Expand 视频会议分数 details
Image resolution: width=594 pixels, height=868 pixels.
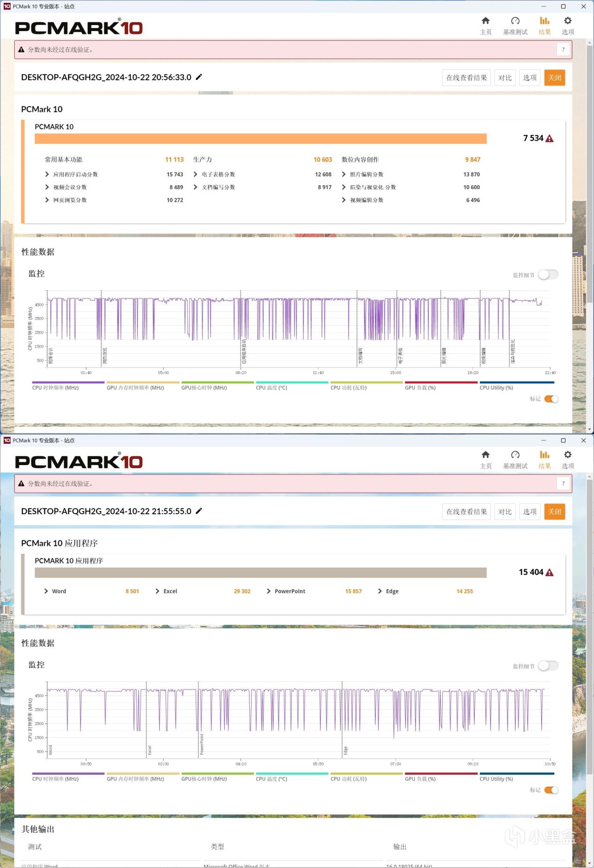(x=47, y=187)
